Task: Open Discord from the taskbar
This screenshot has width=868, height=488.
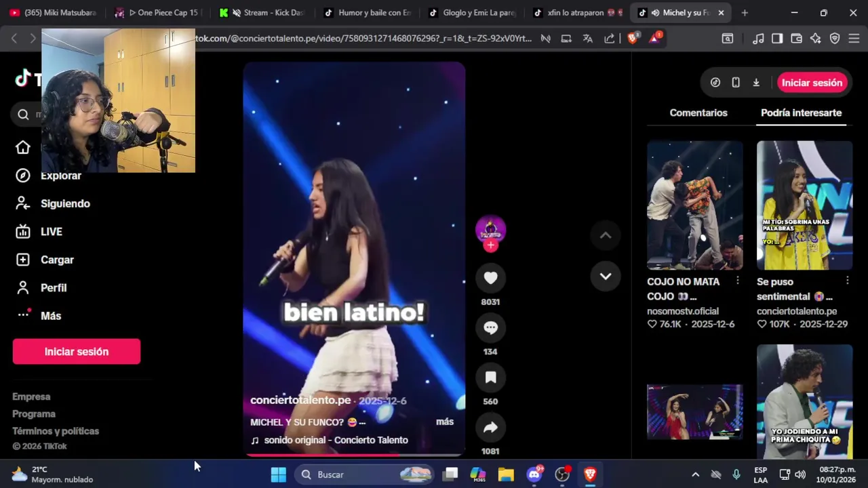Action: click(x=534, y=474)
